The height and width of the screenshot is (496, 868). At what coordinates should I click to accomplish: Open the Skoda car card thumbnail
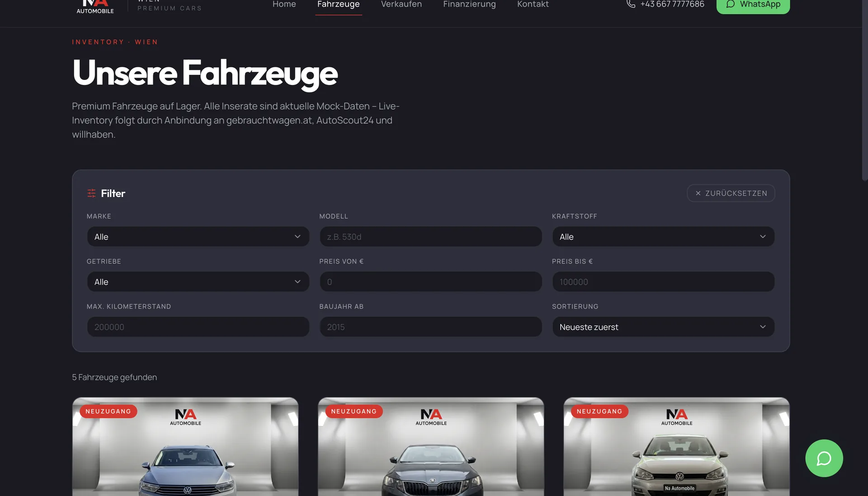[431, 447]
